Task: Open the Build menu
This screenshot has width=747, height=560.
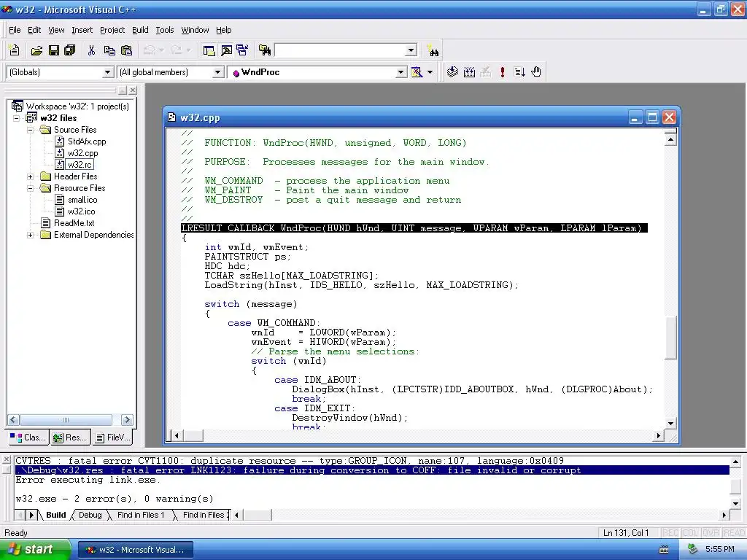Action: point(140,30)
